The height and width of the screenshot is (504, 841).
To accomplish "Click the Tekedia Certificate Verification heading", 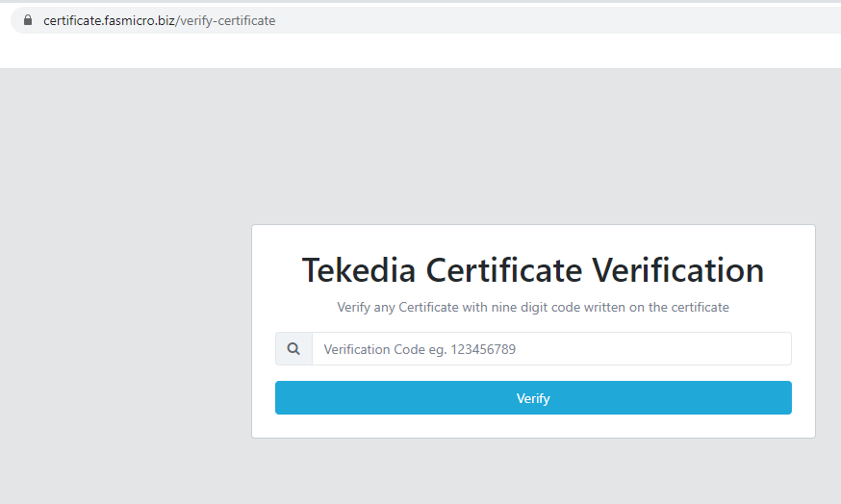I will click(x=533, y=270).
